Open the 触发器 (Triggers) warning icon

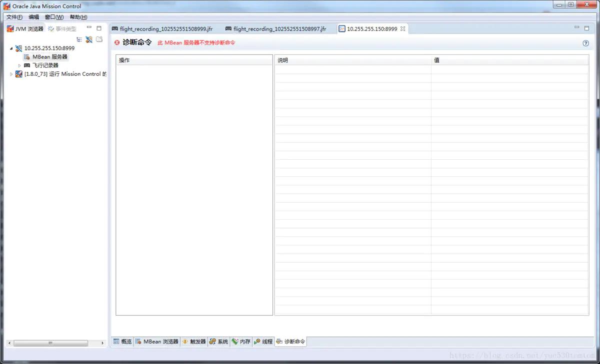(x=184, y=342)
